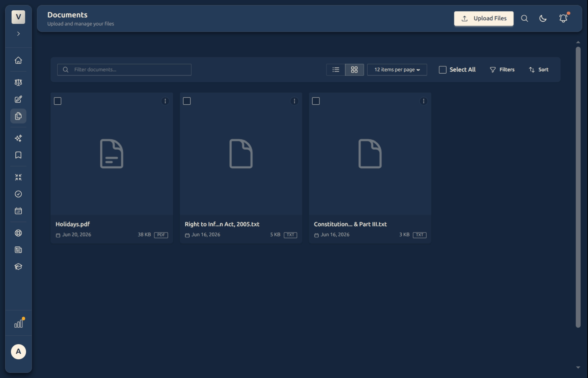Click the 5 KB file size
588x378 pixels.
(x=275, y=235)
